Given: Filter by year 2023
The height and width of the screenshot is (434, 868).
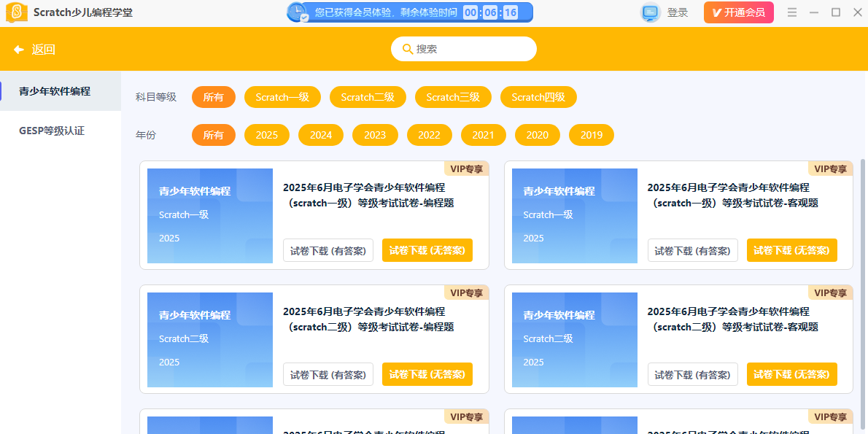Looking at the screenshot, I should point(376,135).
